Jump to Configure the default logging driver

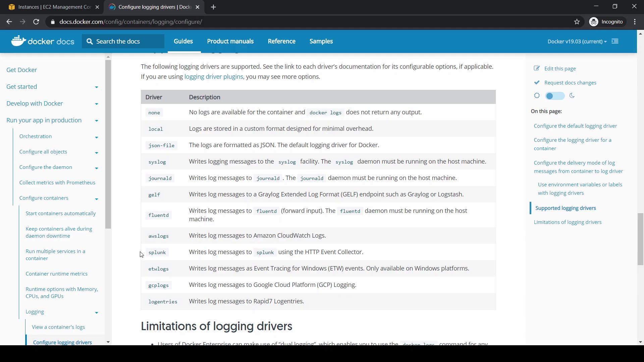575,126
